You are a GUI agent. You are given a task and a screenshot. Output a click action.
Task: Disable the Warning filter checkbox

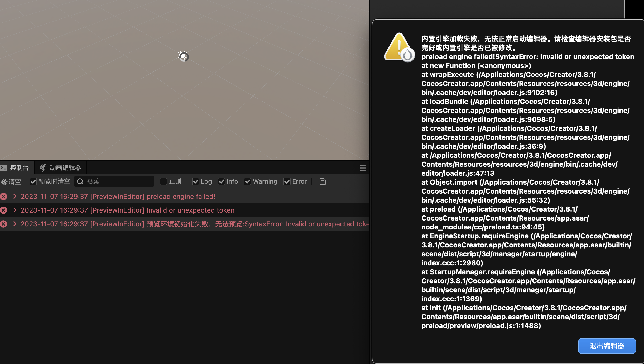pyautogui.click(x=247, y=181)
